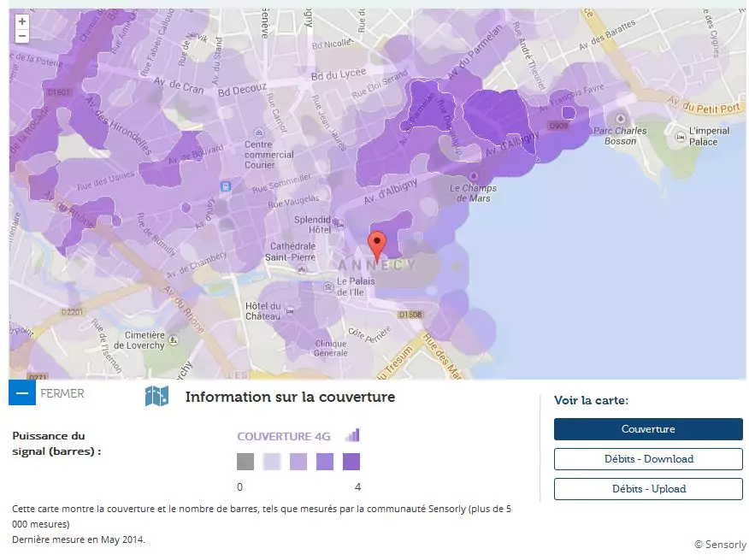
Task: Switch to Débits - Download map
Action: [x=648, y=459]
